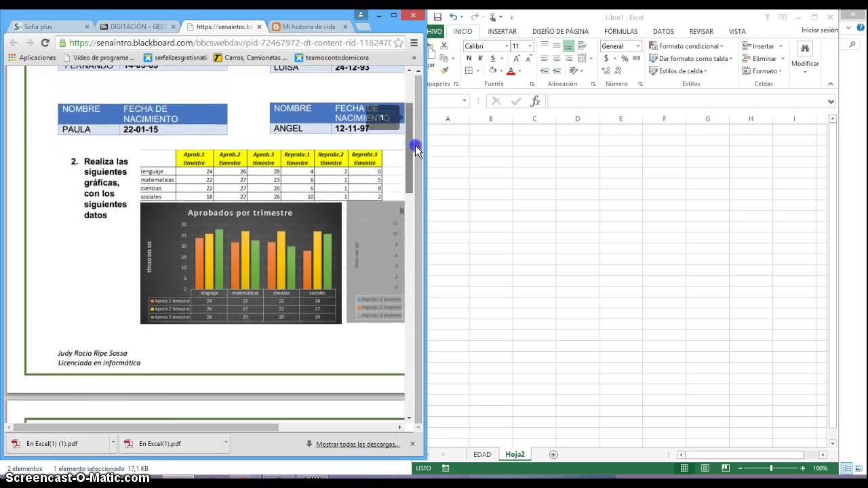Open the INSERTAR ribbon tab

point(502,31)
